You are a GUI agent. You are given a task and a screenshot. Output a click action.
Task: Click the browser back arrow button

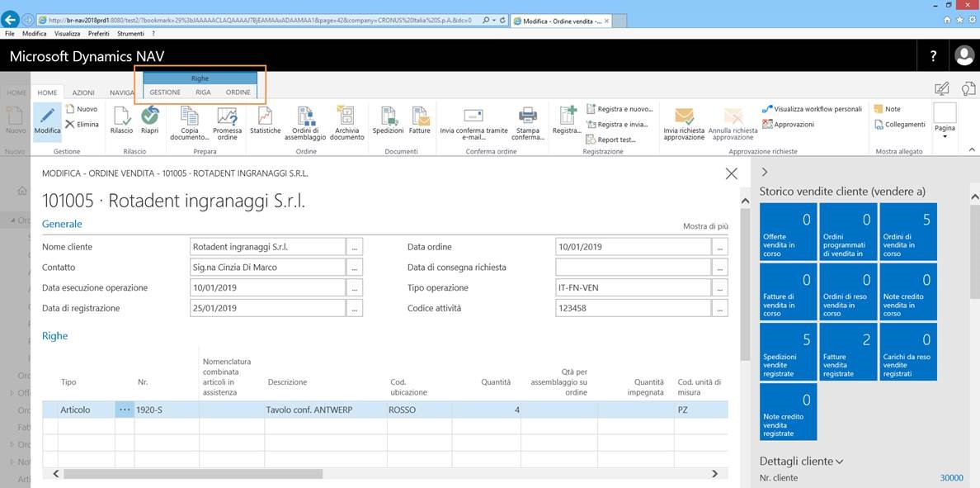click(11, 20)
